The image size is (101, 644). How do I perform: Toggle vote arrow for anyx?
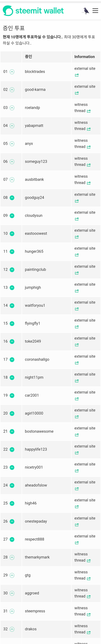tap(12, 144)
